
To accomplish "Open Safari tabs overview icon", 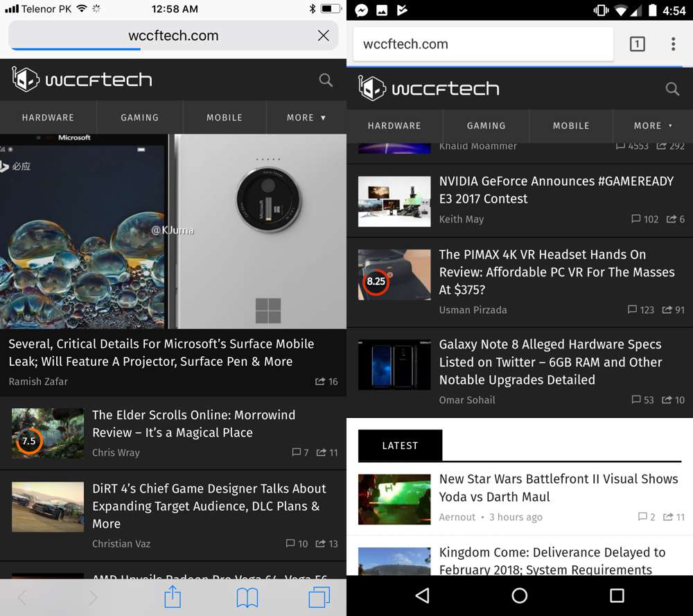I will click(x=319, y=597).
